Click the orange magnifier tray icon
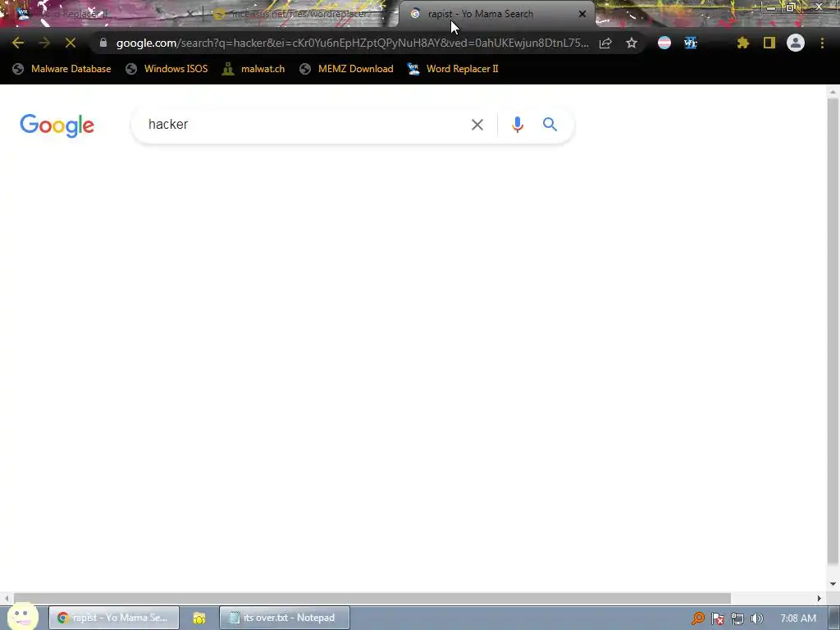The height and width of the screenshot is (630, 840). pos(697,619)
